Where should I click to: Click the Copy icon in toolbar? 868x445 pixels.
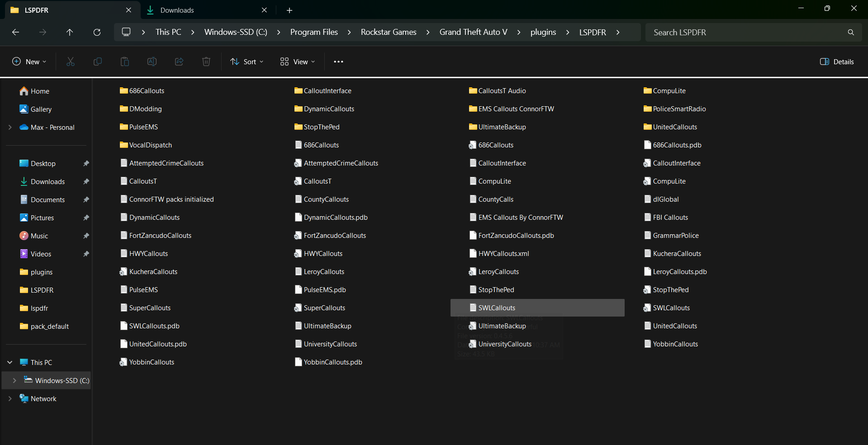click(98, 62)
